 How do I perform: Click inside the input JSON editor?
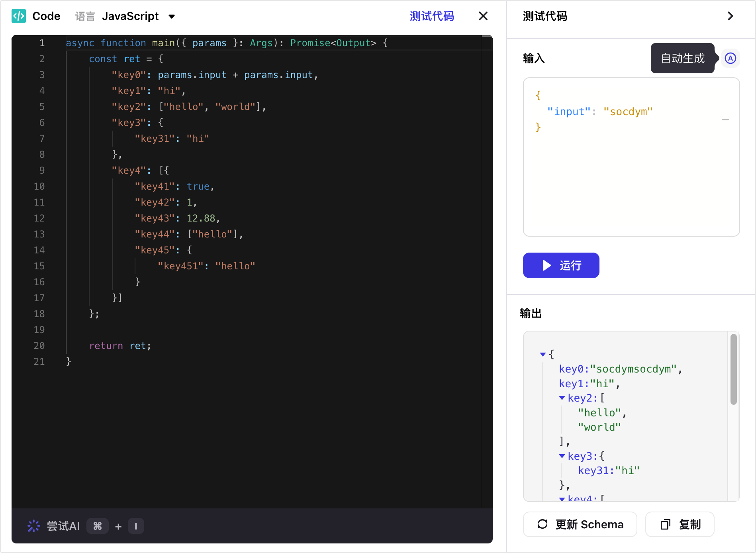click(x=631, y=157)
